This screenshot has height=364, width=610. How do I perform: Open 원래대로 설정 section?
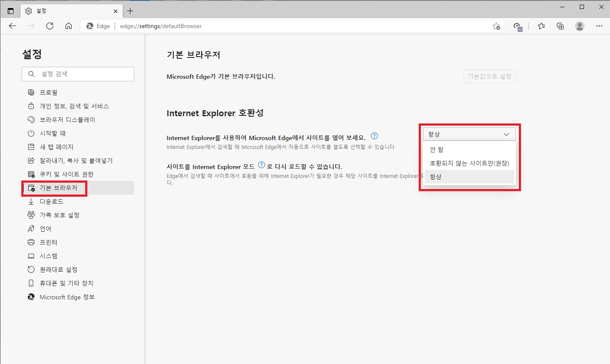click(x=78, y=269)
